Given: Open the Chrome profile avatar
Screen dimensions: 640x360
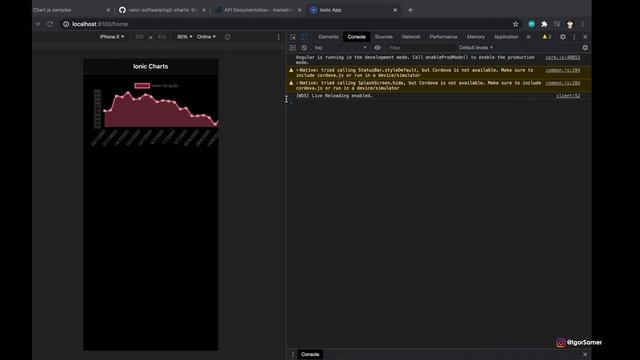Looking at the screenshot, I should (x=570, y=24).
